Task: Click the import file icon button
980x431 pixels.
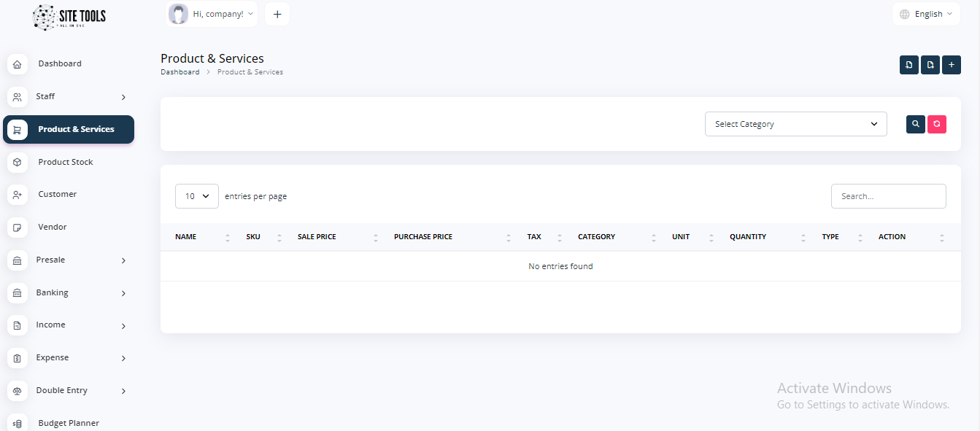Action: (x=908, y=65)
